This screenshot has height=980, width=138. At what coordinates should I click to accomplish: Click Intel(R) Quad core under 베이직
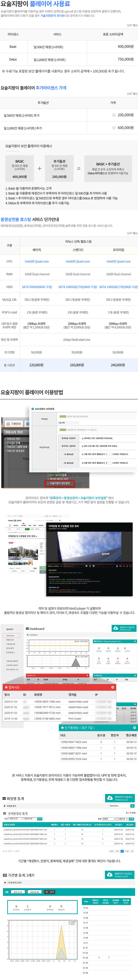tap(37, 261)
